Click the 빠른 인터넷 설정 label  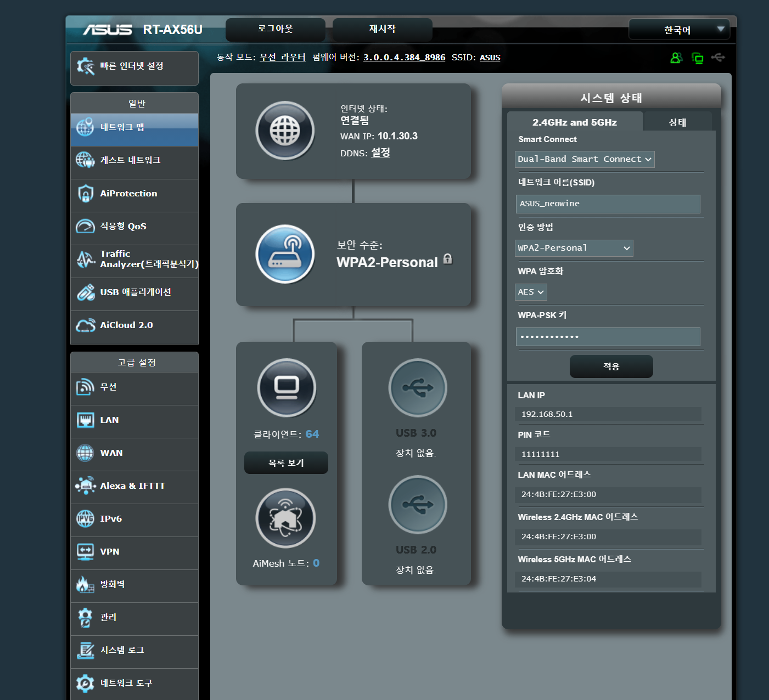[132, 66]
